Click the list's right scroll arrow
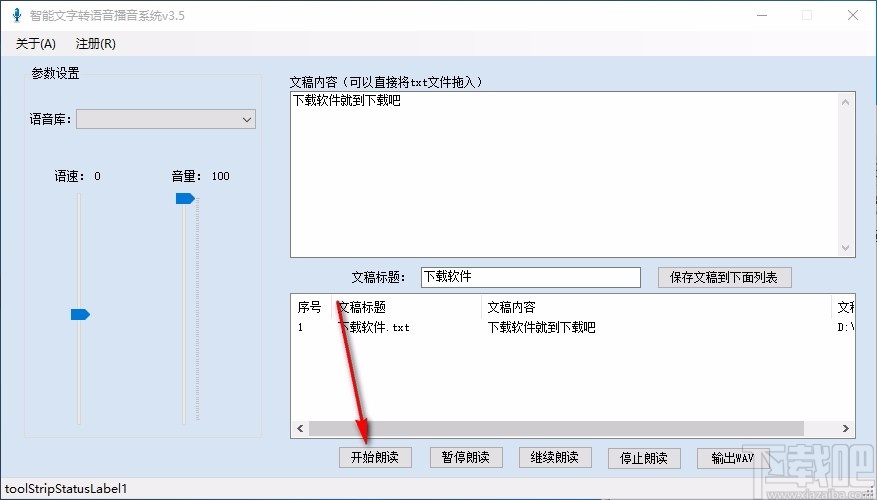The width and height of the screenshot is (877, 500). (846, 428)
